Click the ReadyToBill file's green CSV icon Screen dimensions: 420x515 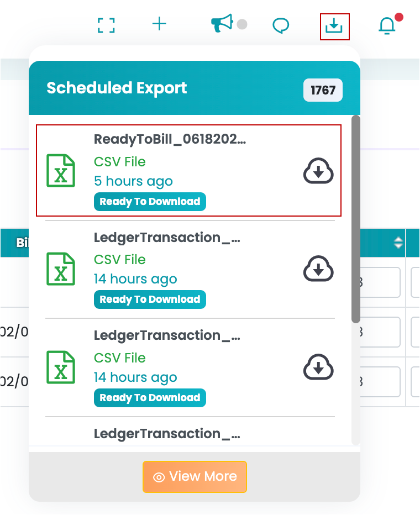coord(61,171)
